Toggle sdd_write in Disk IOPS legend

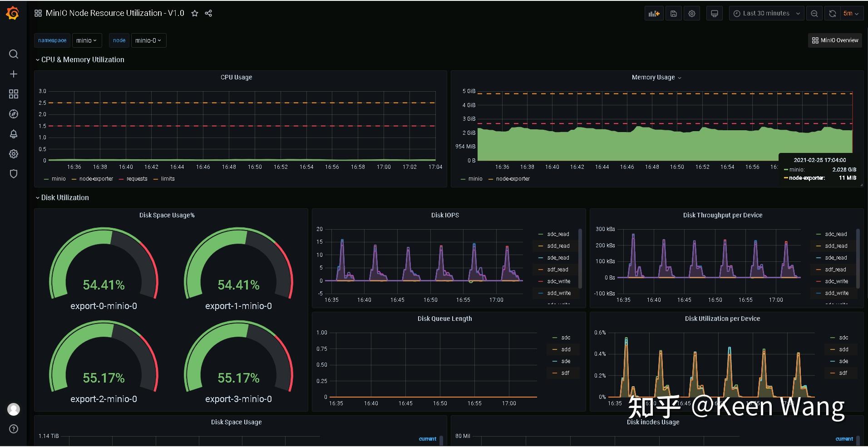pos(559,293)
